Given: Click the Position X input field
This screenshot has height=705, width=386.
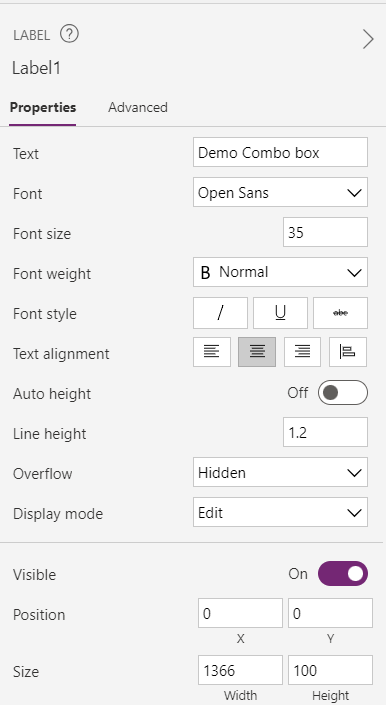Looking at the screenshot, I should coord(240,613).
